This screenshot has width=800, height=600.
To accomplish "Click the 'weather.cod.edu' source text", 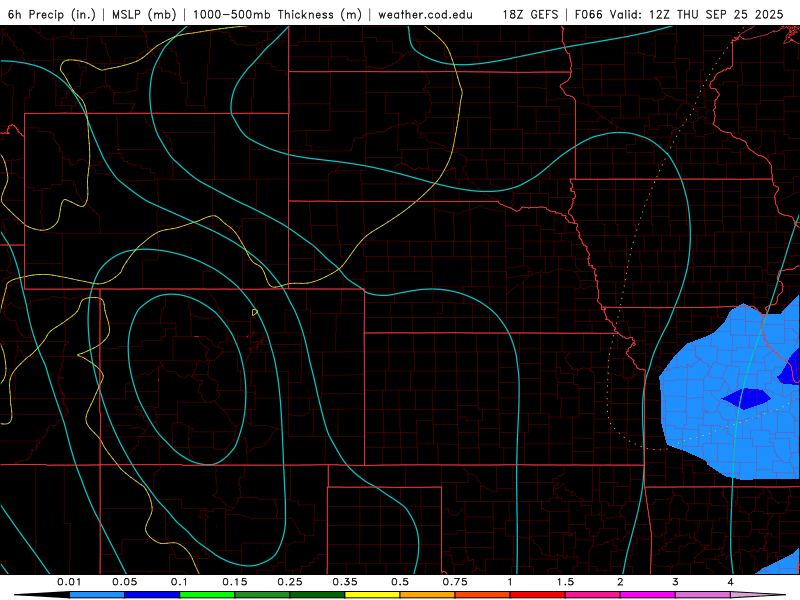I will 425,14.
